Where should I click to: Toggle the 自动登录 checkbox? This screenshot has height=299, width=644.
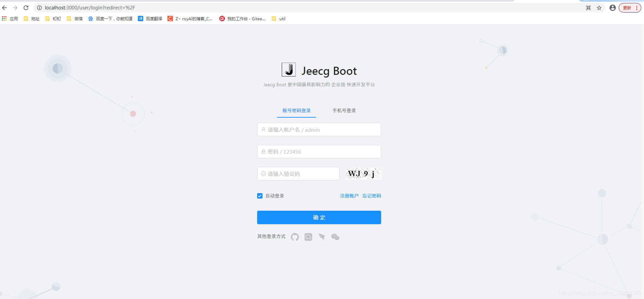pos(260,196)
